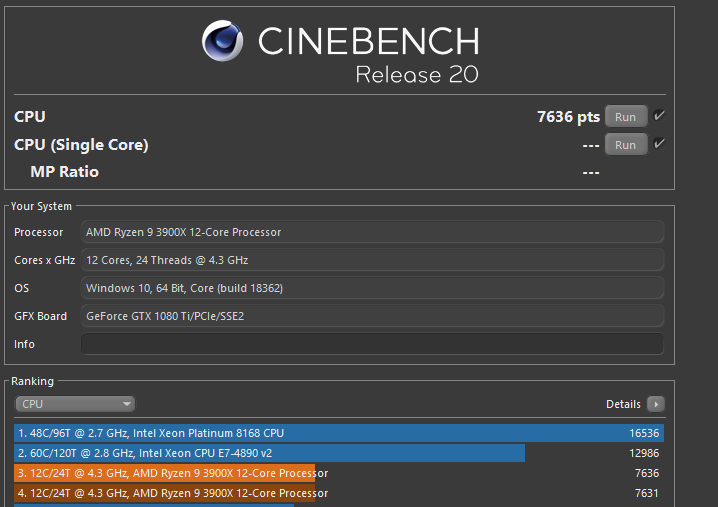Viewport: 718px width, 507px height.
Task: Open the CPU ranking type dropdown
Action: click(75, 404)
